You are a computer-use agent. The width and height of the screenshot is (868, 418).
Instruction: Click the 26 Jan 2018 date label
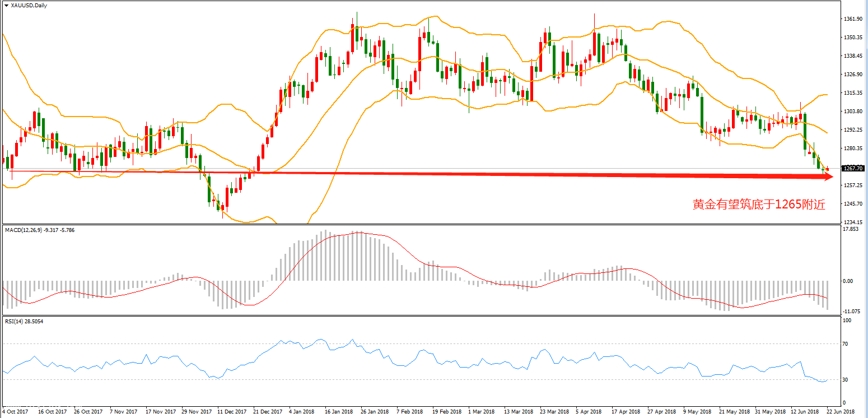(x=375, y=412)
